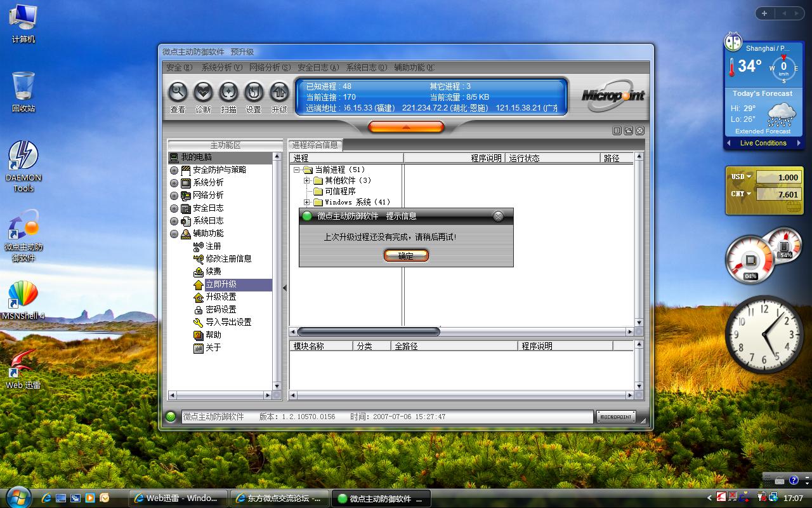Switch to 进程综合信息 tab

pos(315,145)
